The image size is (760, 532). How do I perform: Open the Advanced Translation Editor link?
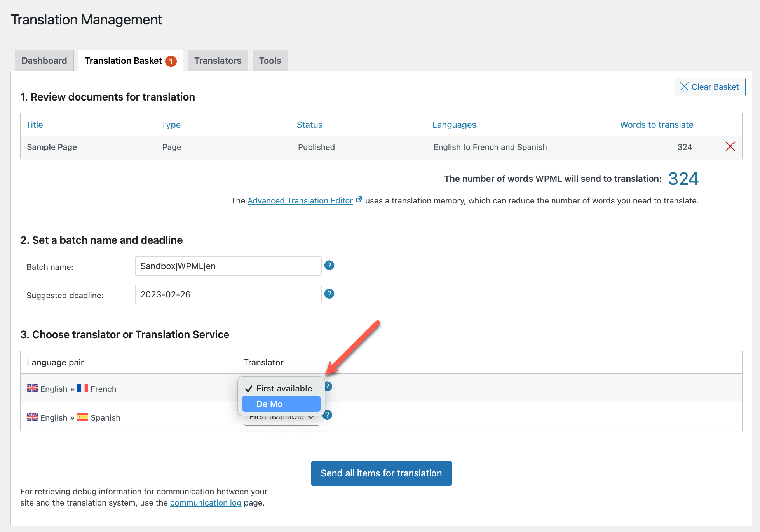300,201
